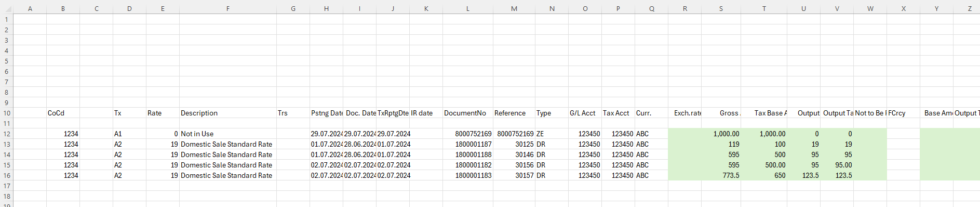The height and width of the screenshot is (207, 980).
Task: Click the 'TxRptgDte' header cell
Action: coord(393,113)
